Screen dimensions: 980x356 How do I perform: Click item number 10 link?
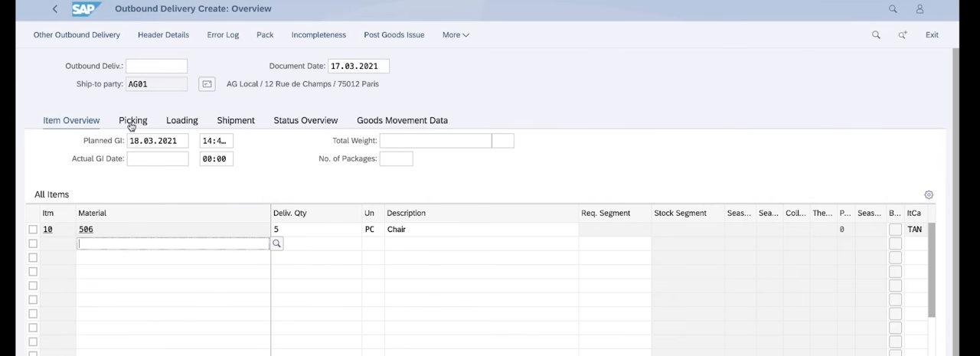point(47,230)
